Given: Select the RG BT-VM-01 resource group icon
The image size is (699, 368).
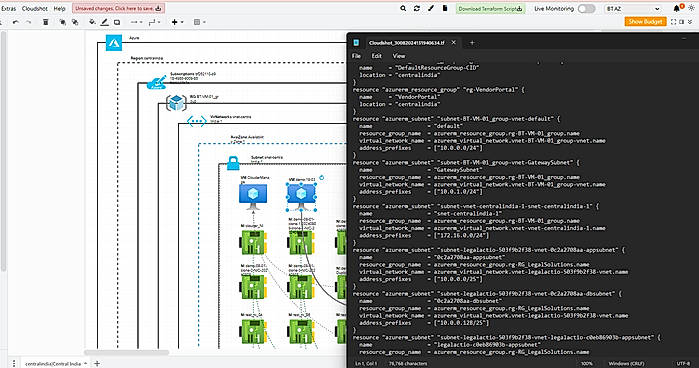Looking at the screenshot, I should point(176,103).
